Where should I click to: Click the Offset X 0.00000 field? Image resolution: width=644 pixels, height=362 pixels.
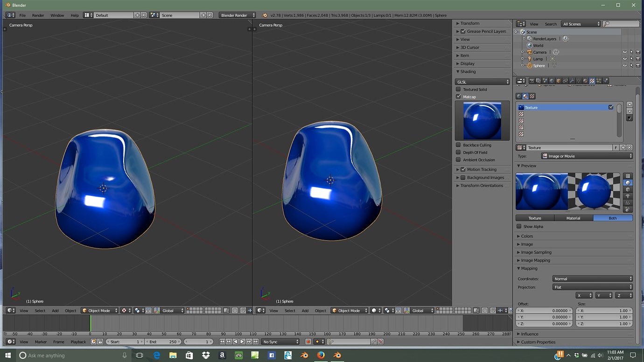[x=544, y=310]
